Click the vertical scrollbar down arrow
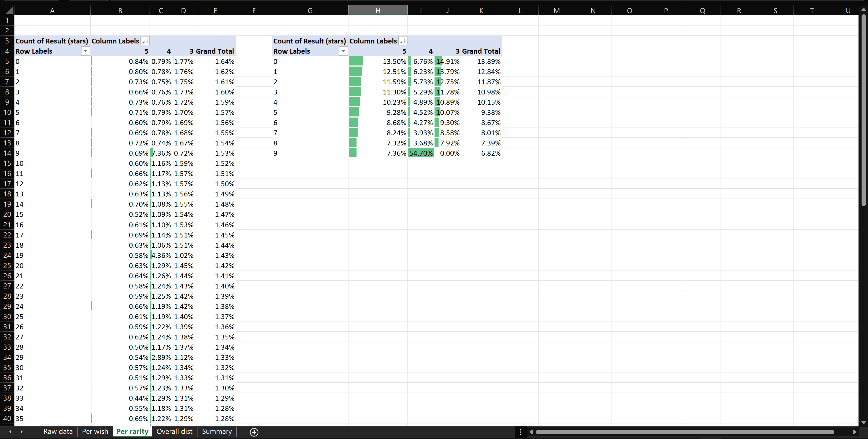Screen dimensions: 868x439 point(863,422)
